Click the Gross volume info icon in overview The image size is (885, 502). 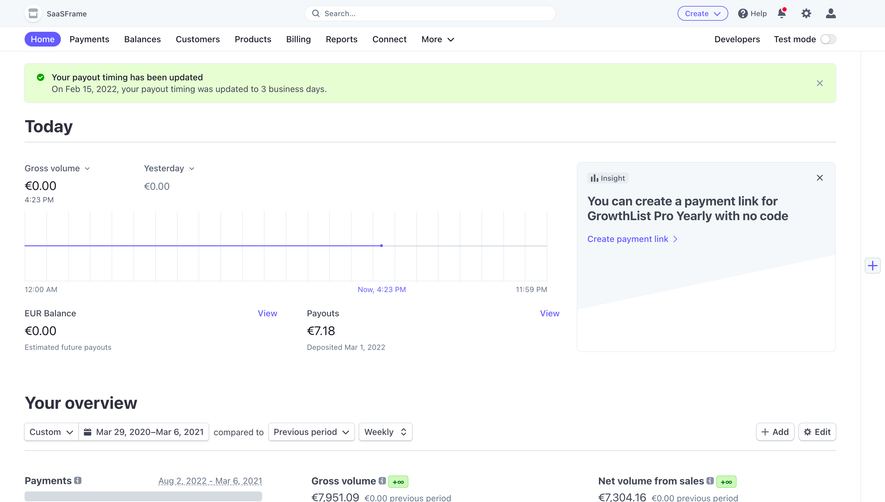[382, 481]
